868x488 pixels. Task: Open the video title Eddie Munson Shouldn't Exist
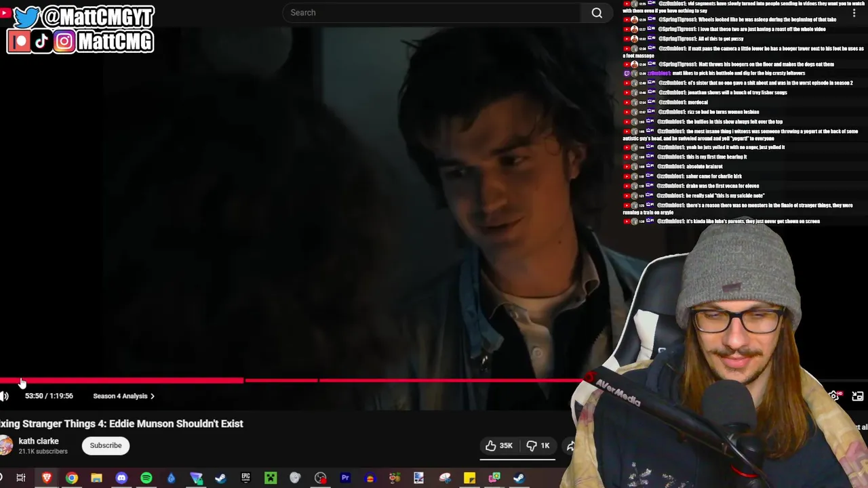[121, 424]
